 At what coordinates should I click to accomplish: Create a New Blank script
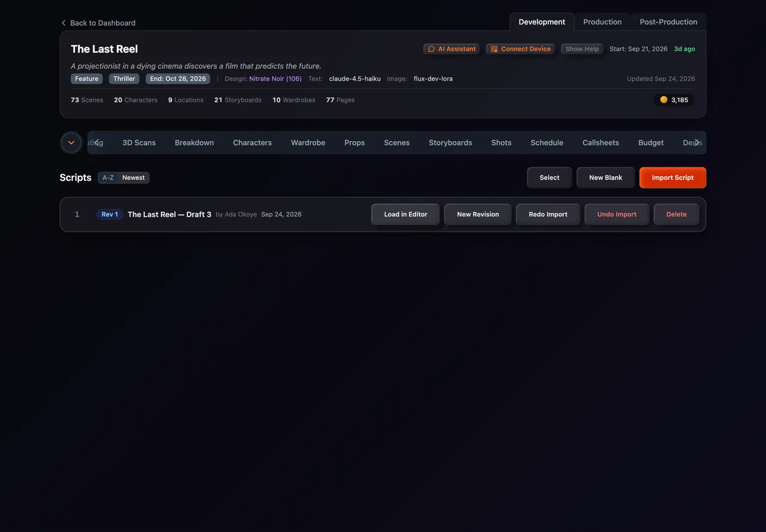pos(606,178)
